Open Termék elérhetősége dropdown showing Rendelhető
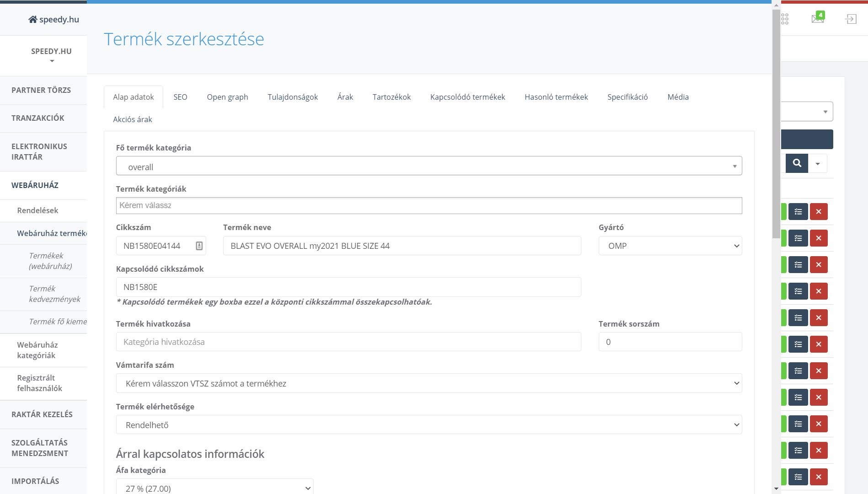 429,425
